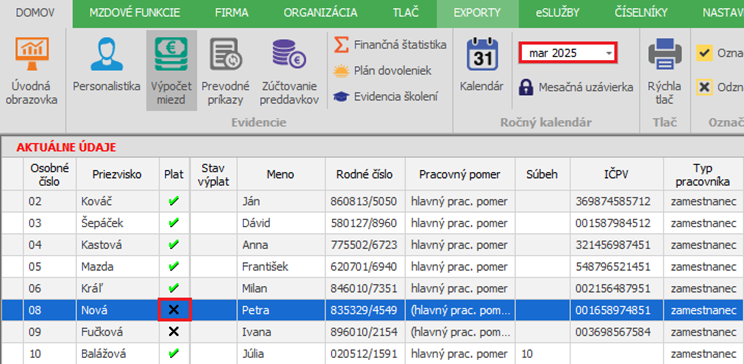Click the Mesačná uzávierka padlock icon
The height and width of the screenshot is (364, 744).
(x=526, y=87)
